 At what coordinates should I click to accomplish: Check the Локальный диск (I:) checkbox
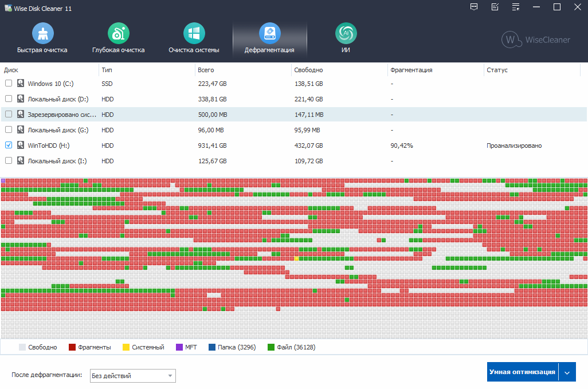[x=9, y=160]
